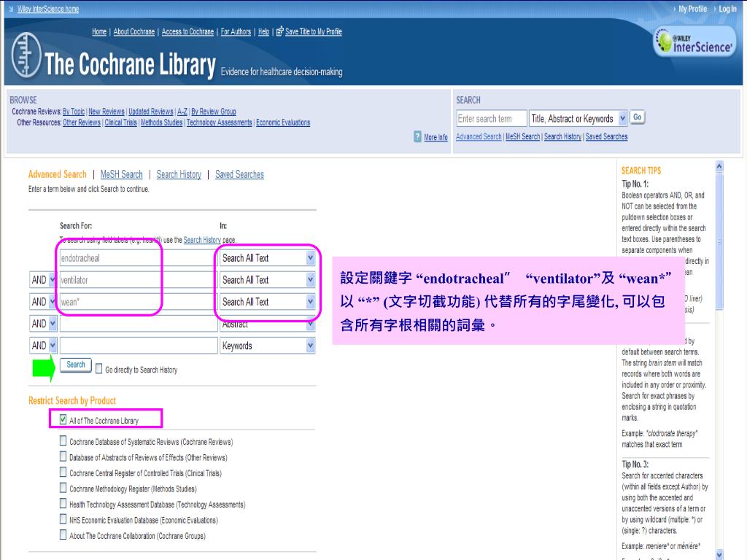Switch to the Search History tab

point(179,174)
